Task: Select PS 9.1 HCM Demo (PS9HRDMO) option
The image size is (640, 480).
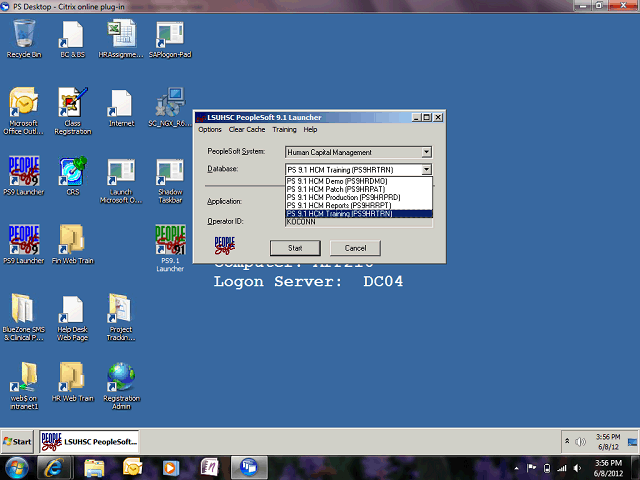Action: point(358,181)
